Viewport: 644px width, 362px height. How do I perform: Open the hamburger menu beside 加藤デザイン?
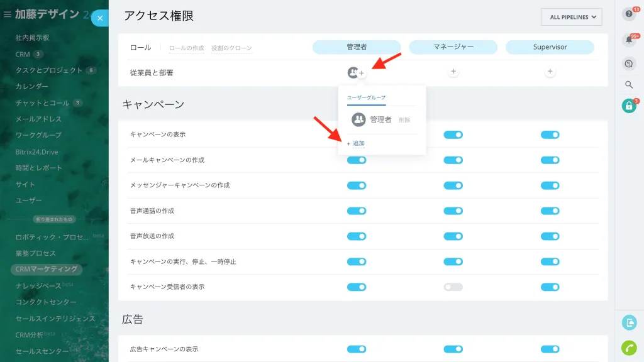click(7, 14)
